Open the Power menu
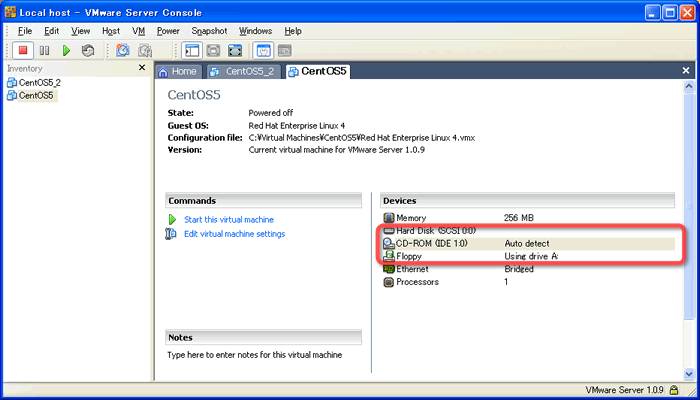Screen dimensions: 700x400 [x=168, y=31]
